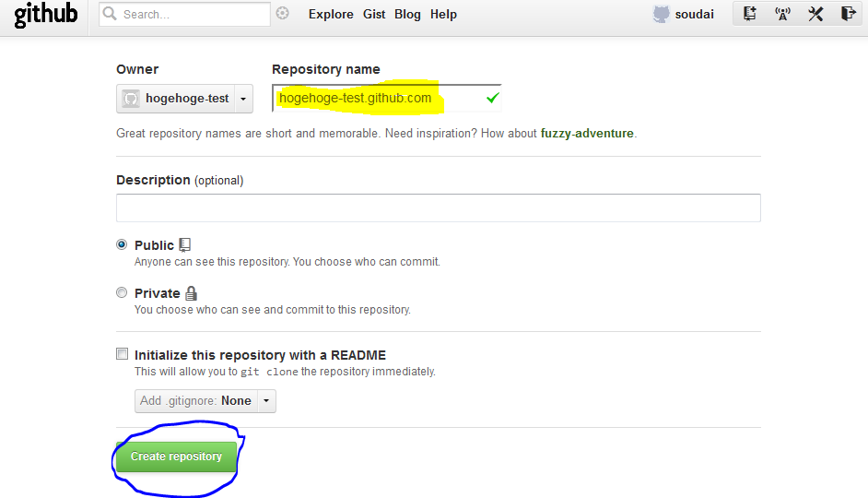Open advanced search gear icon
Image resolution: width=868 pixels, height=498 pixels.
coord(282,13)
